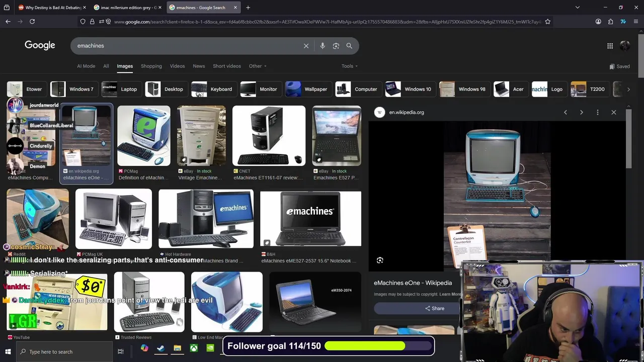Open B&H eMachines eME527-2537 notebook image
This screenshot has height=362, width=644.
click(310, 219)
